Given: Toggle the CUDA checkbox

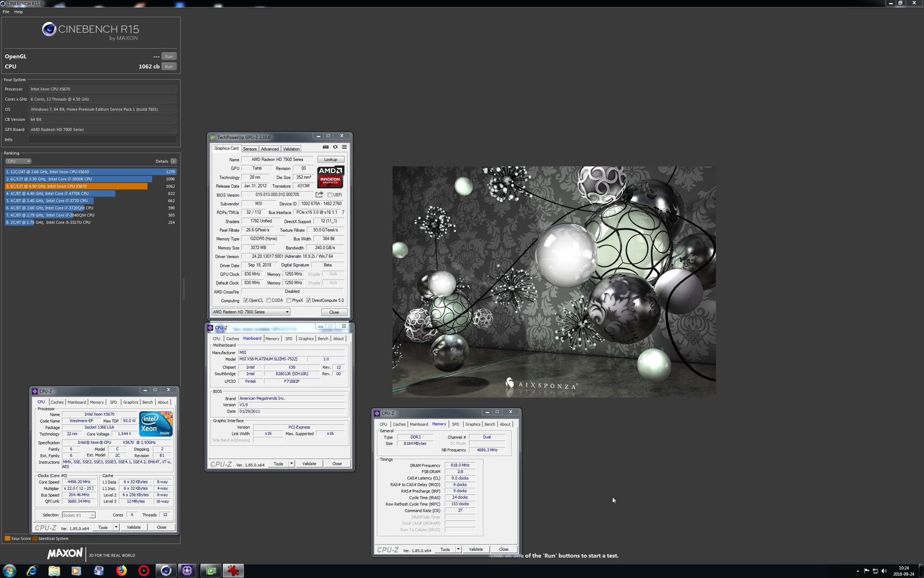Looking at the screenshot, I should point(268,300).
